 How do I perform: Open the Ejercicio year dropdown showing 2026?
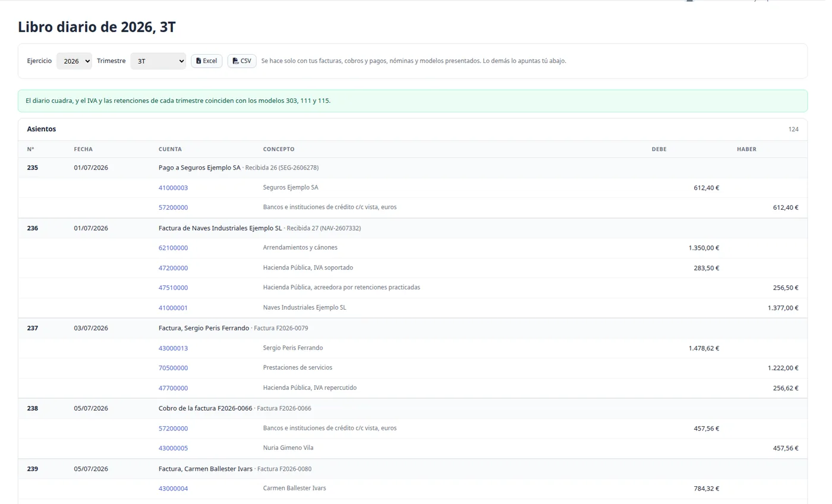74,61
